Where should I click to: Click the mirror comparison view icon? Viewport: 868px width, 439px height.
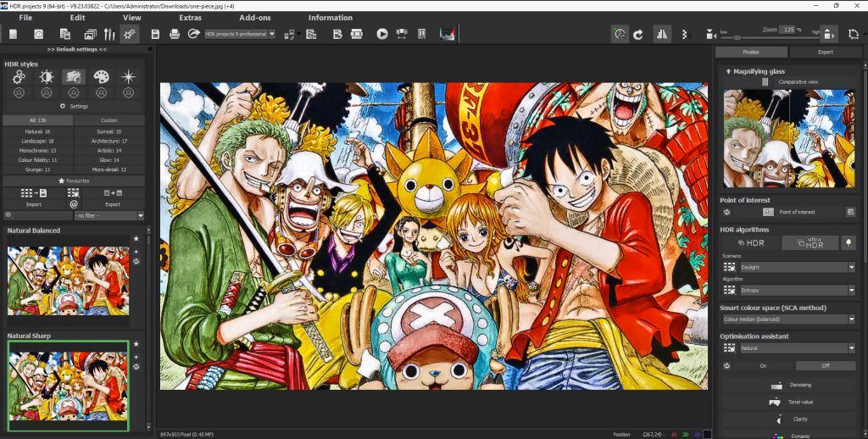[x=662, y=34]
